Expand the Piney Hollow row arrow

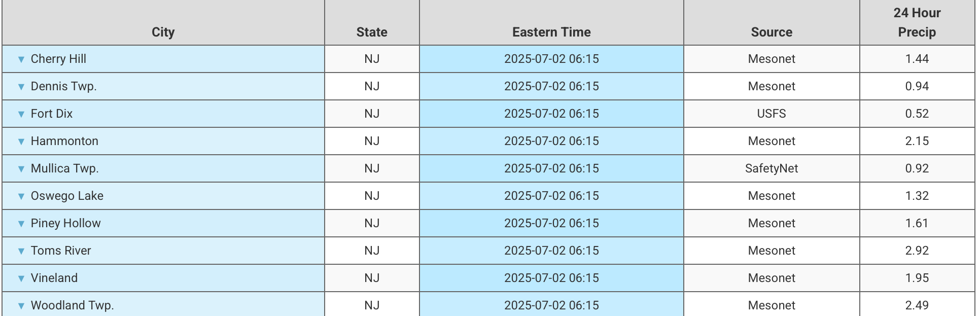tap(21, 224)
